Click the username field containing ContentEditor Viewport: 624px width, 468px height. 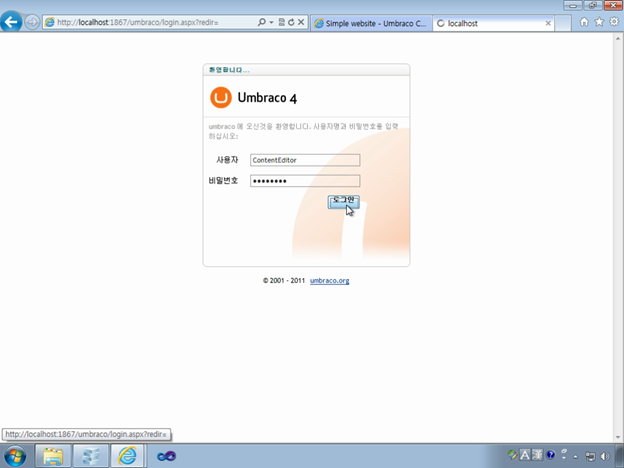click(x=305, y=160)
